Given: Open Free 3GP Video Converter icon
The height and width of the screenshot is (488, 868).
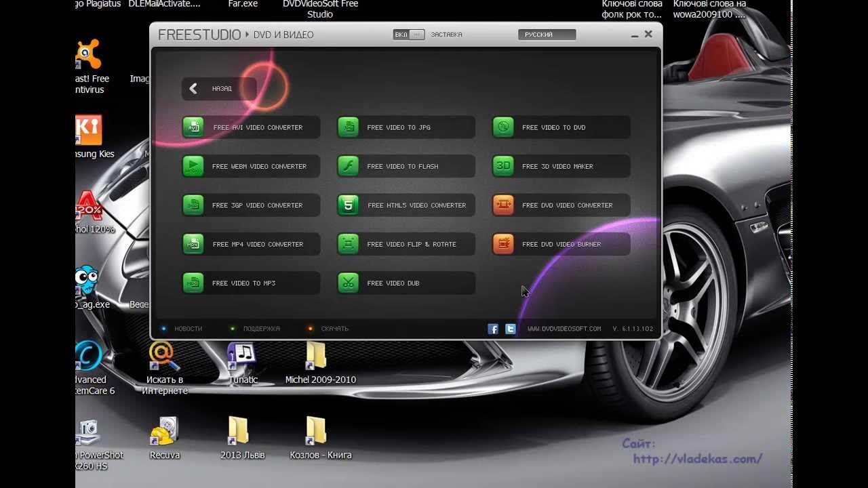Looking at the screenshot, I should click(193, 205).
